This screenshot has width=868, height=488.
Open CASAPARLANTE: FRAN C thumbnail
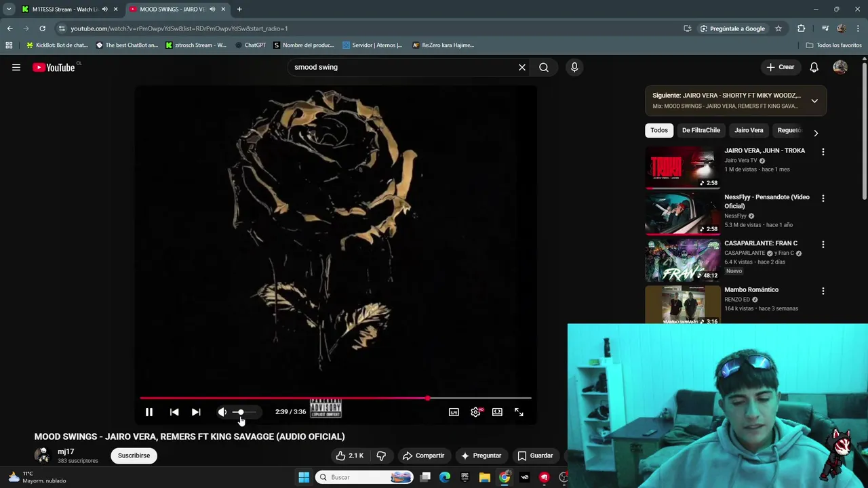pos(682,260)
